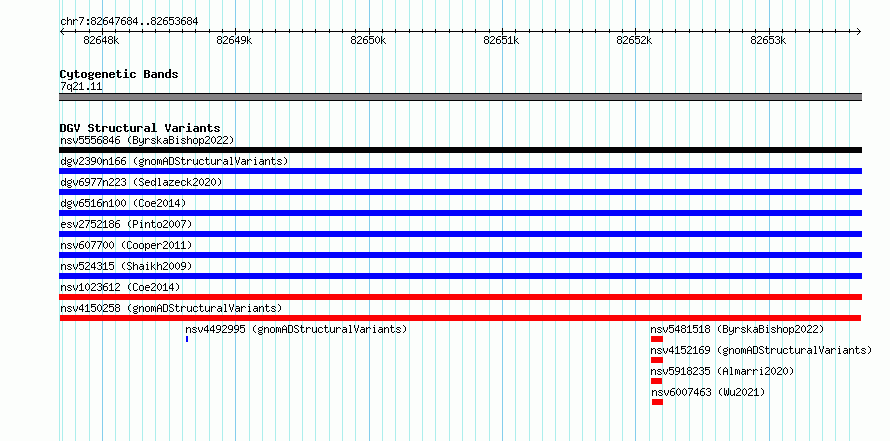Click the 82648k ruler position
890x441 pixels.
click(x=102, y=40)
